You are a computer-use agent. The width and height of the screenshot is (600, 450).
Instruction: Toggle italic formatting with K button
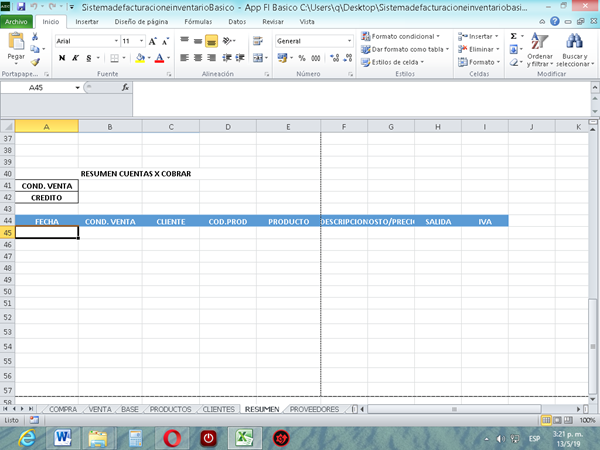(74, 58)
